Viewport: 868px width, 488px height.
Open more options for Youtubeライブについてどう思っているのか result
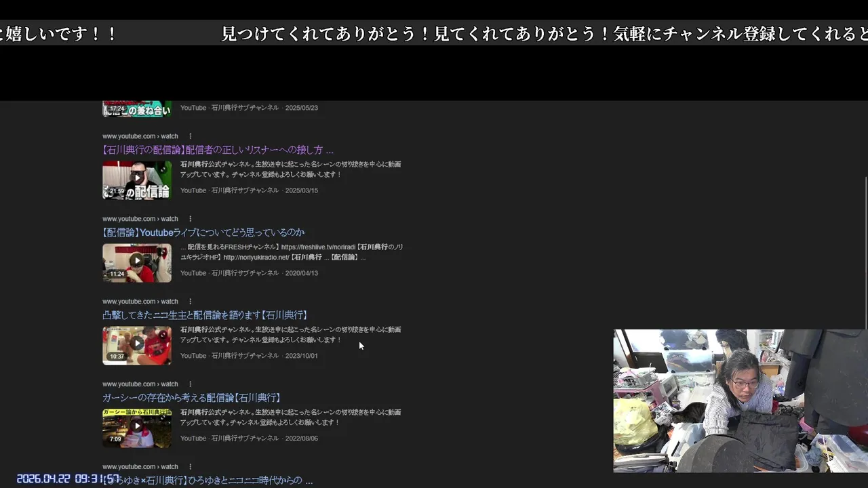(191, 219)
